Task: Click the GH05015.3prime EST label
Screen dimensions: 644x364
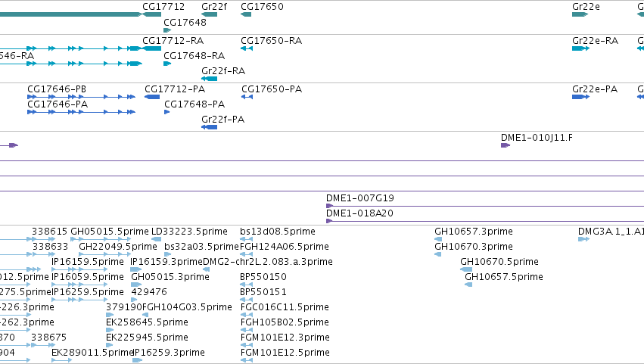Action: pos(170,277)
